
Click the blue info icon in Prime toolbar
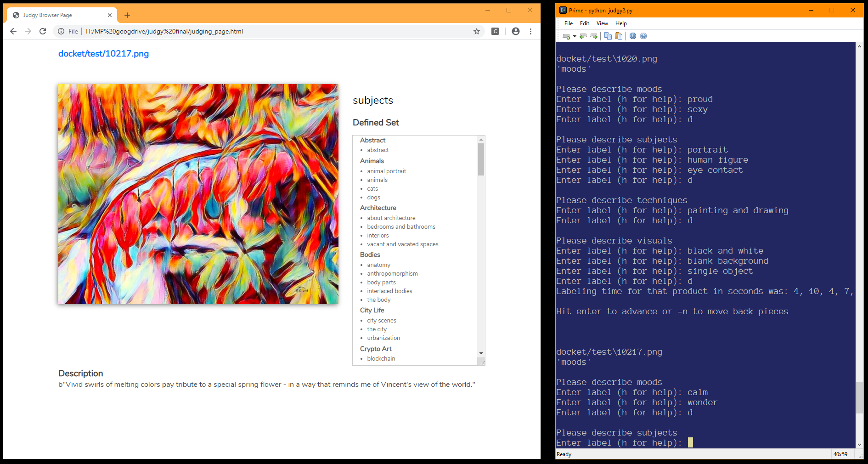[x=633, y=36]
